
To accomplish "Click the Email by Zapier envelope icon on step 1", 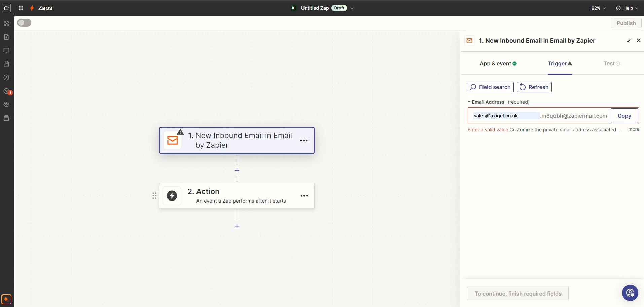I will tap(173, 140).
